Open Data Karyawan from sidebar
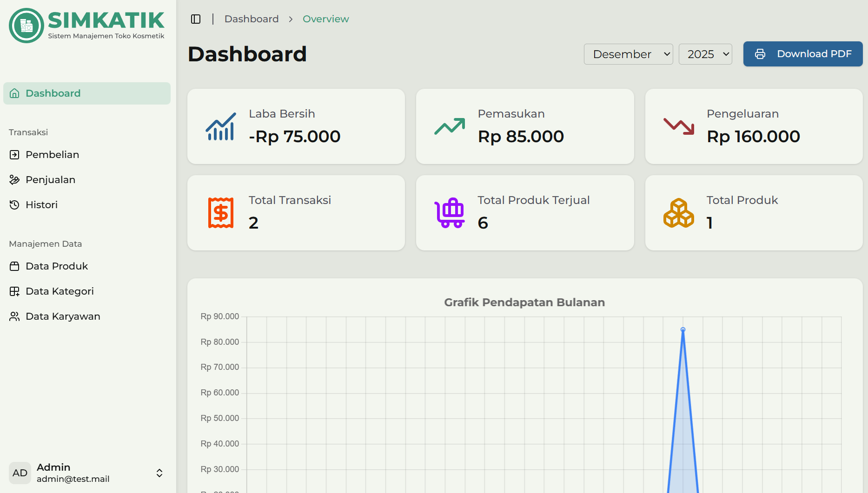Image resolution: width=868 pixels, height=493 pixels. pos(87,316)
